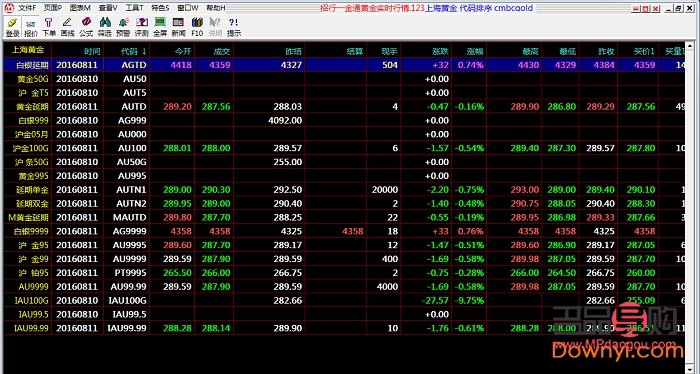Open the 报价 quotes view icon
The height and width of the screenshot is (374, 700).
(31, 27)
